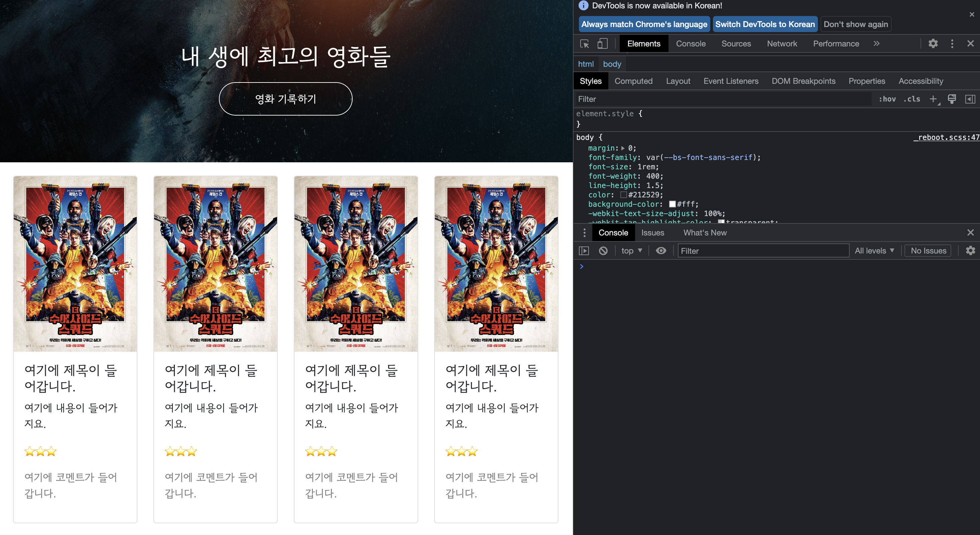Select the Styles subtab
The image size is (980, 535).
tap(590, 81)
